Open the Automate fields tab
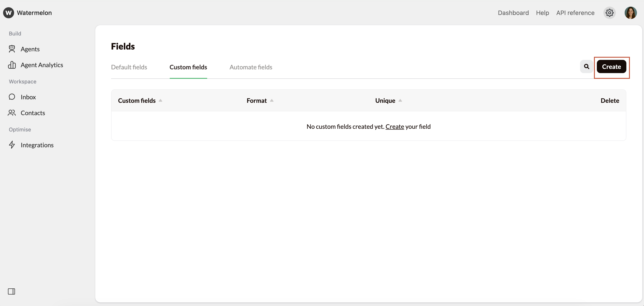Viewport: 644px width, 306px height. tap(251, 67)
